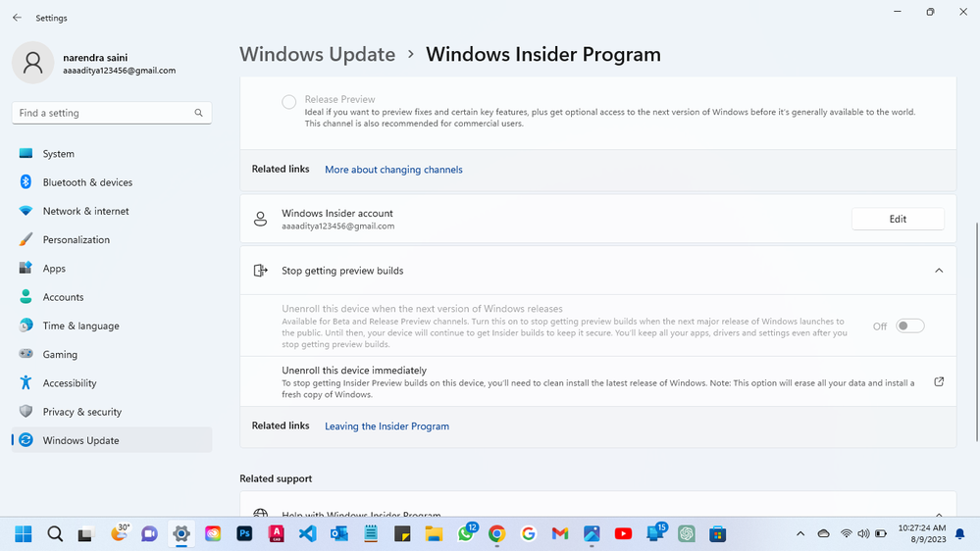Open the weather widget showing 30°
980x551 pixels.
(119, 534)
